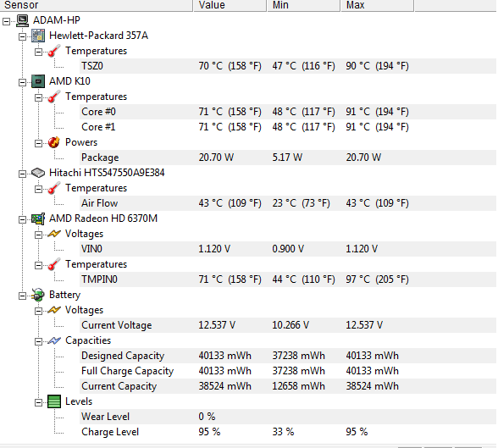Image resolution: width=498 pixels, height=448 pixels.
Task: Collapse the Hitachi Temperatures node
Action: 38,189
